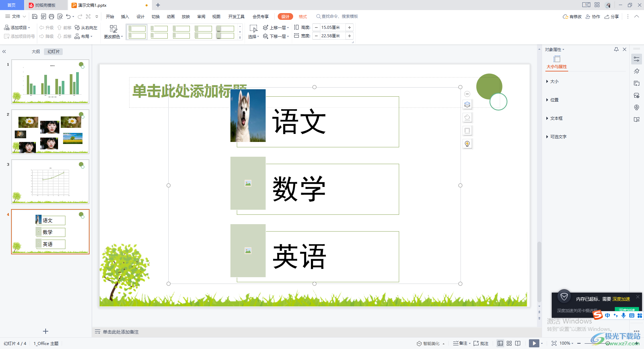Open the 布局 layout dropdown

[84, 36]
